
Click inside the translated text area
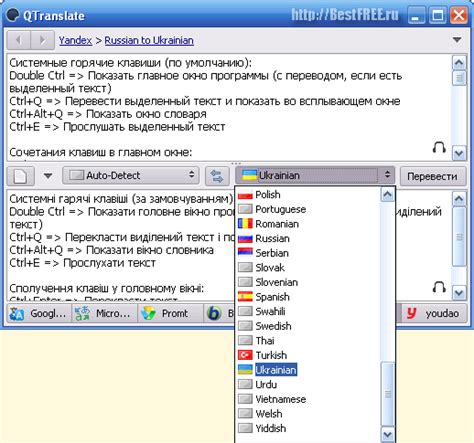(x=120, y=245)
